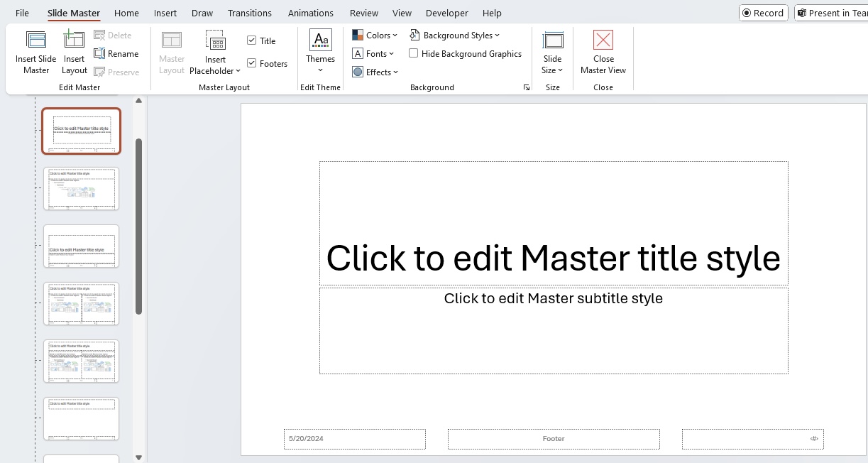Switch to the View tab
Viewport: 868px width, 463px height.
[x=402, y=13]
